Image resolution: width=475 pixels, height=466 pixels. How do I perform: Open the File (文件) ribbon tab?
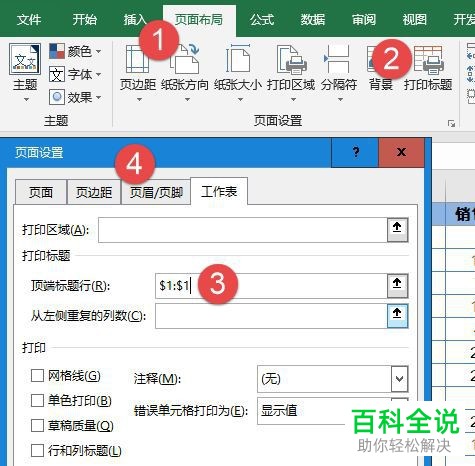tap(29, 20)
